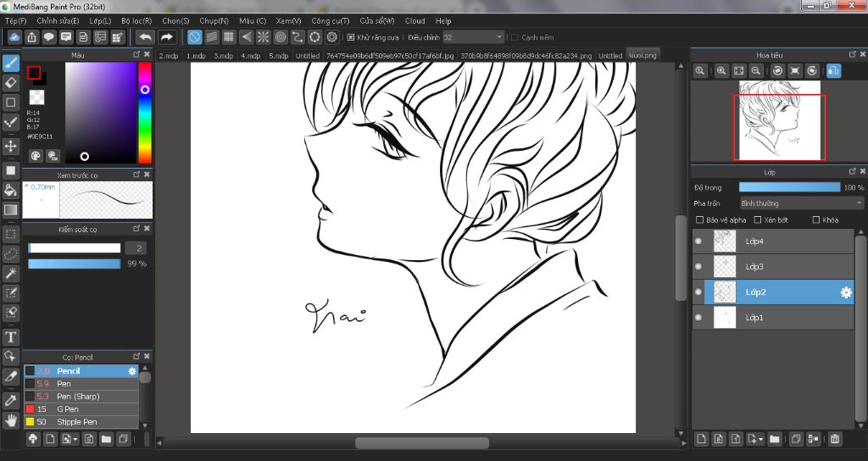This screenshot has height=461, width=868.
Task: Click the Redo arrow in toolbar
Action: coord(166,37)
